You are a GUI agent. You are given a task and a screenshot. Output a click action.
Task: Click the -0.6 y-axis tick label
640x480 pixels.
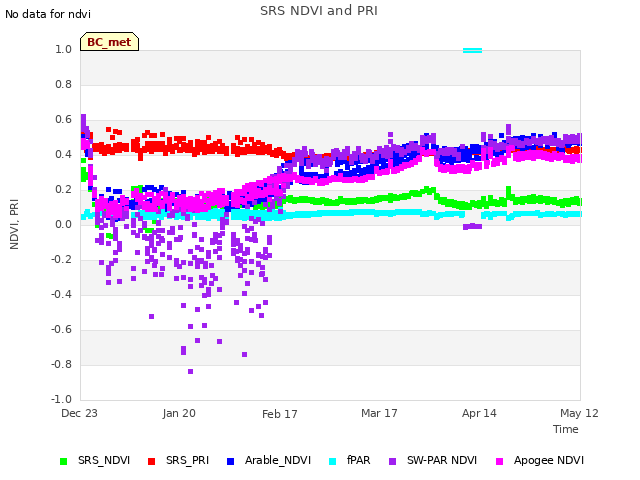coord(61,329)
